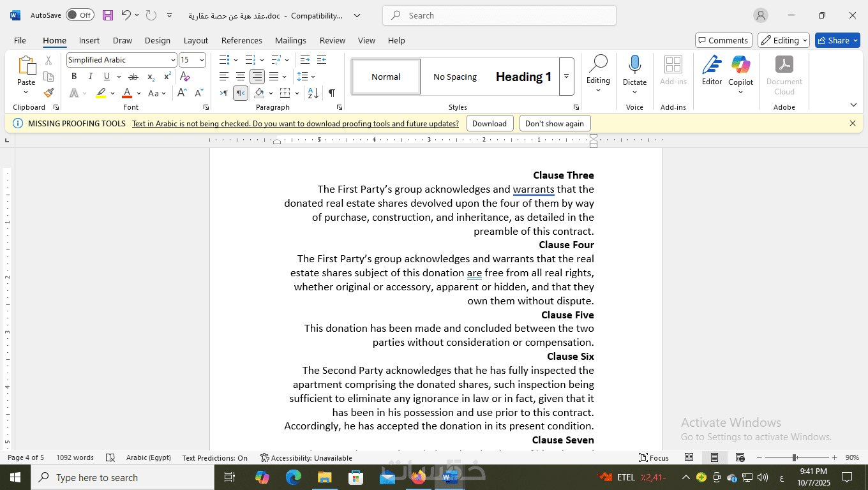Center align the paragraph

[241, 77]
